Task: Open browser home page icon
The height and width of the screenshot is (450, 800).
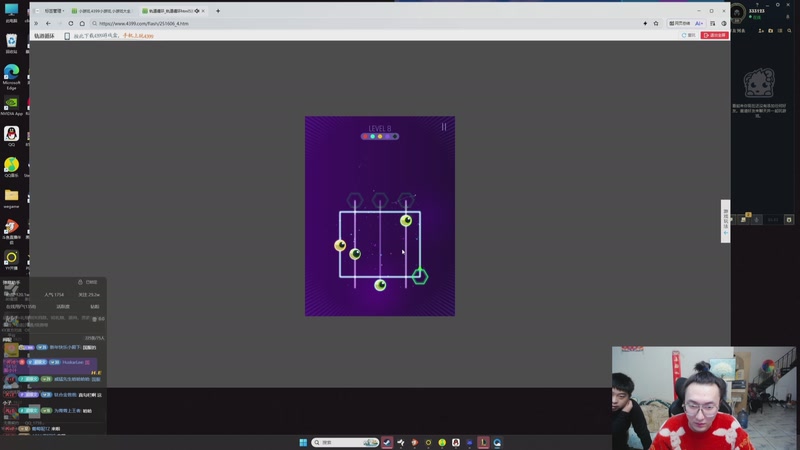Action: click(82, 23)
